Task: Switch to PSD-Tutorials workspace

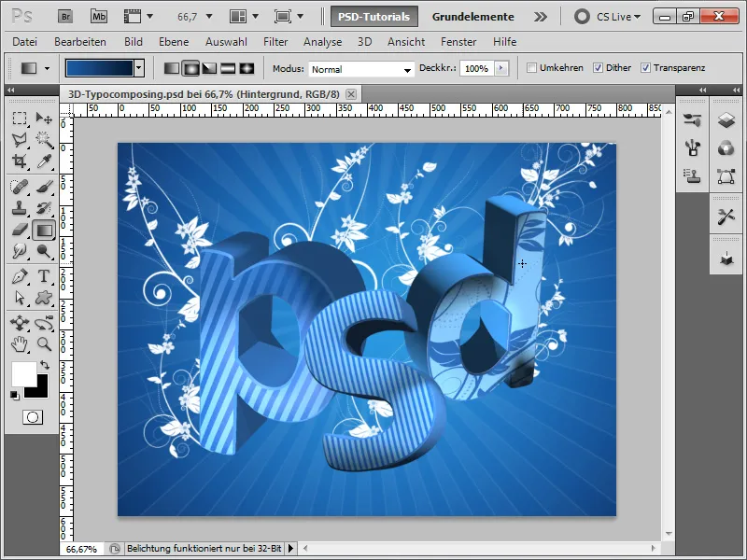Action: (x=374, y=17)
